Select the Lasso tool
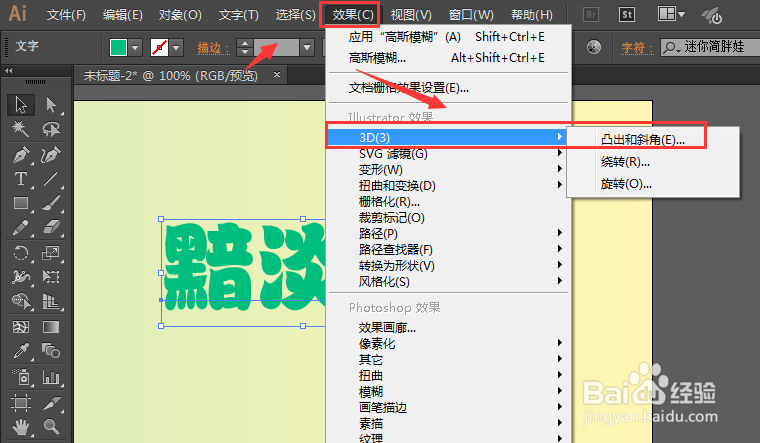 [51, 129]
